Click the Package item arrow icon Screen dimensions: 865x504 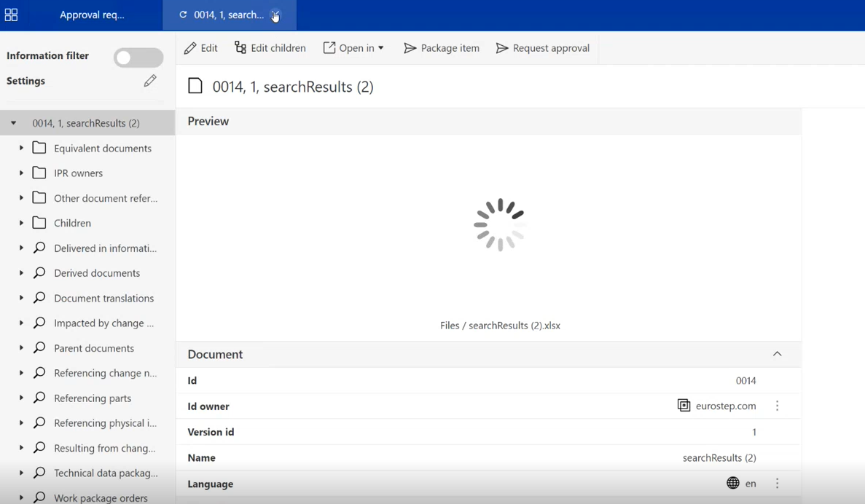[410, 48]
